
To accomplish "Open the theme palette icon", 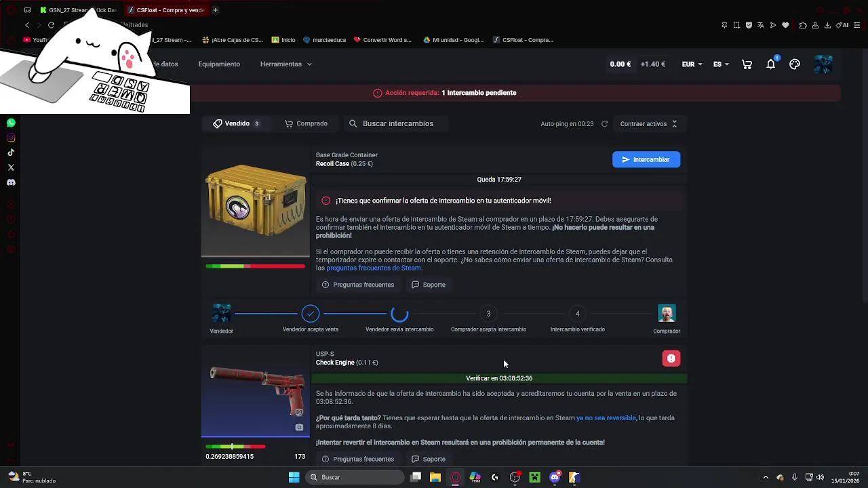I will tap(795, 64).
